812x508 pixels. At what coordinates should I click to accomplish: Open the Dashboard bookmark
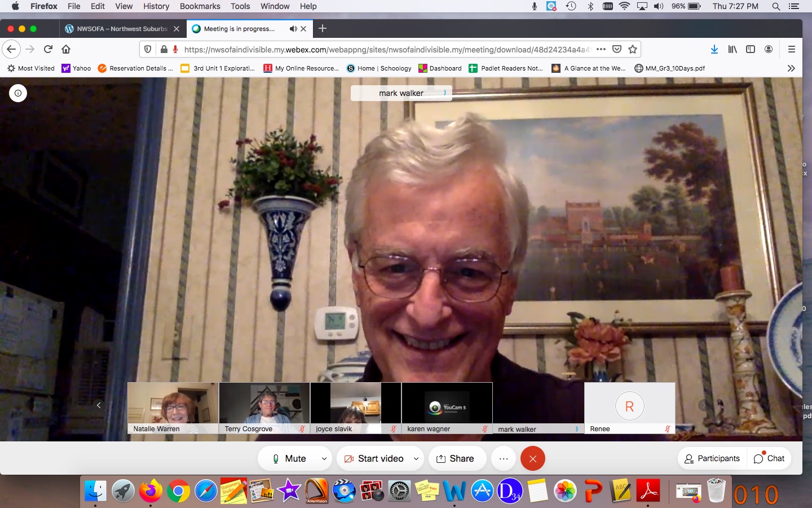coord(440,68)
